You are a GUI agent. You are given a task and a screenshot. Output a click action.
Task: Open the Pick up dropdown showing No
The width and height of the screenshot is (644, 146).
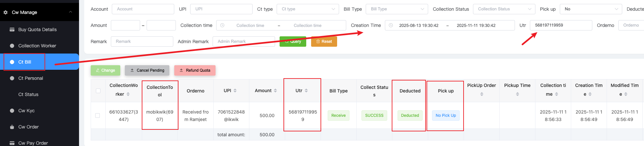[591, 9]
